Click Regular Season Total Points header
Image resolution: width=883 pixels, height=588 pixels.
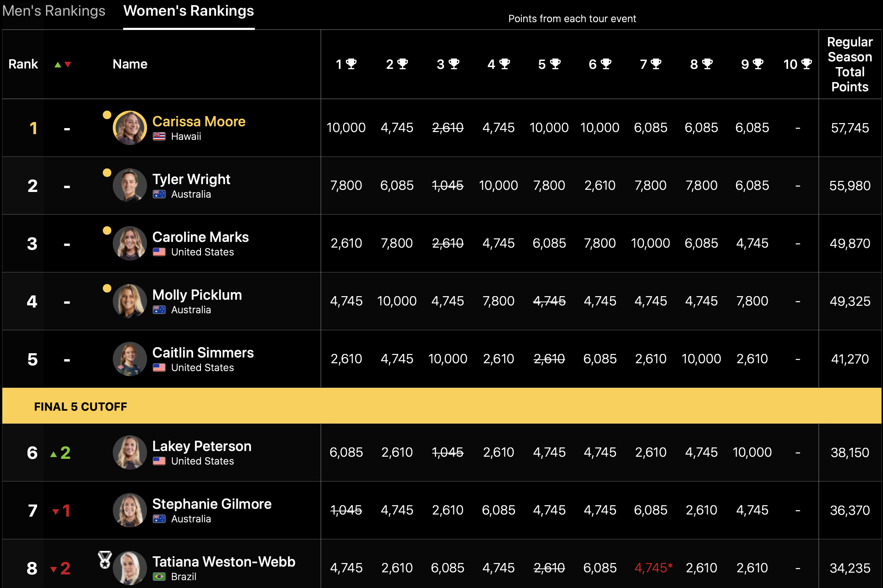tap(849, 64)
